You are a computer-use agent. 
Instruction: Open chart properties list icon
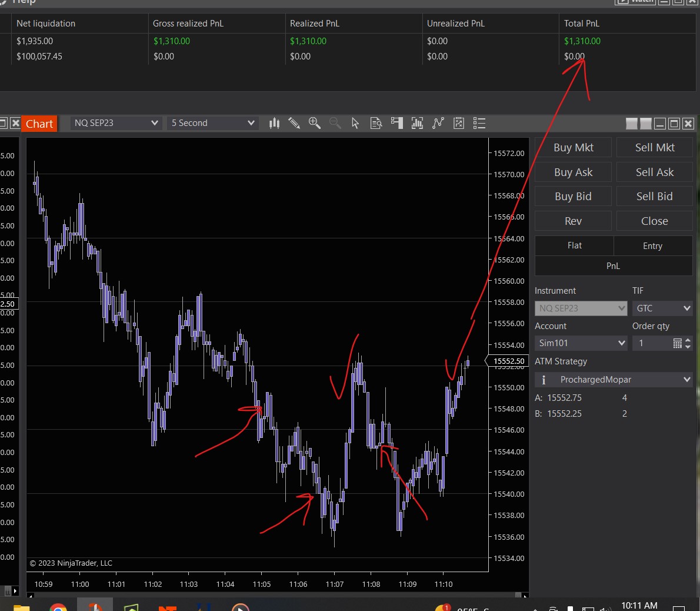tap(479, 123)
